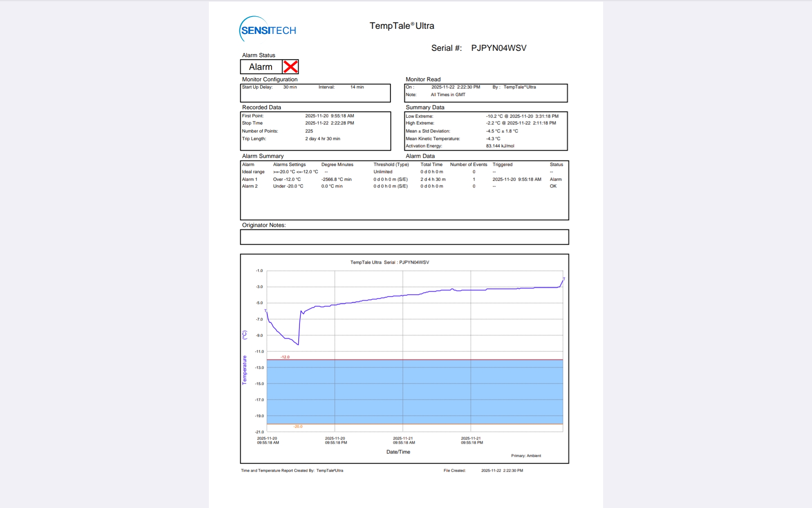812x508 pixels.
Task: Click the red X alarm icon
Action: tap(290, 67)
